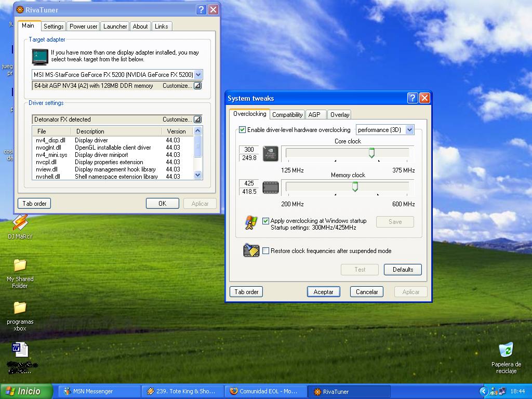Click the help button in System tweaks title bar

(412, 98)
